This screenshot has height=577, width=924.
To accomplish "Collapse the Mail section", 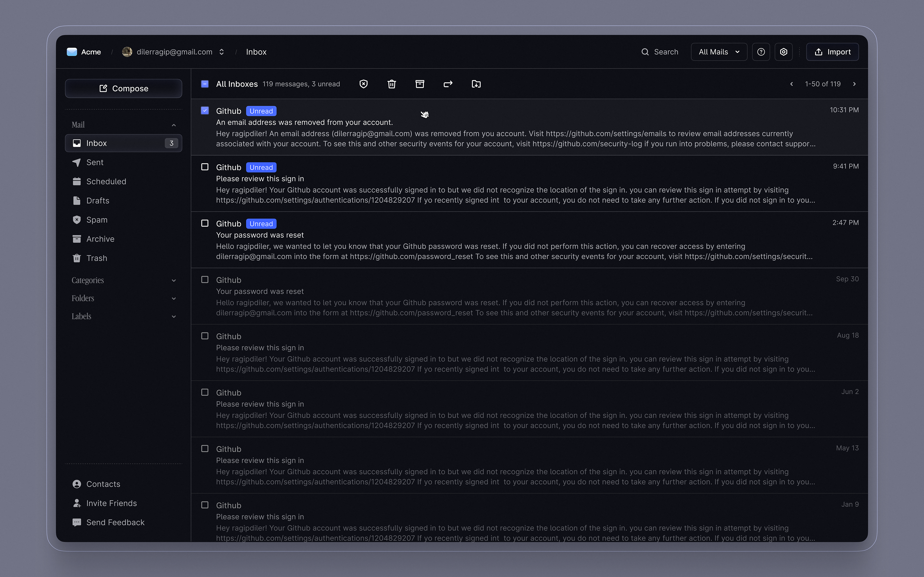I will pyautogui.click(x=174, y=125).
